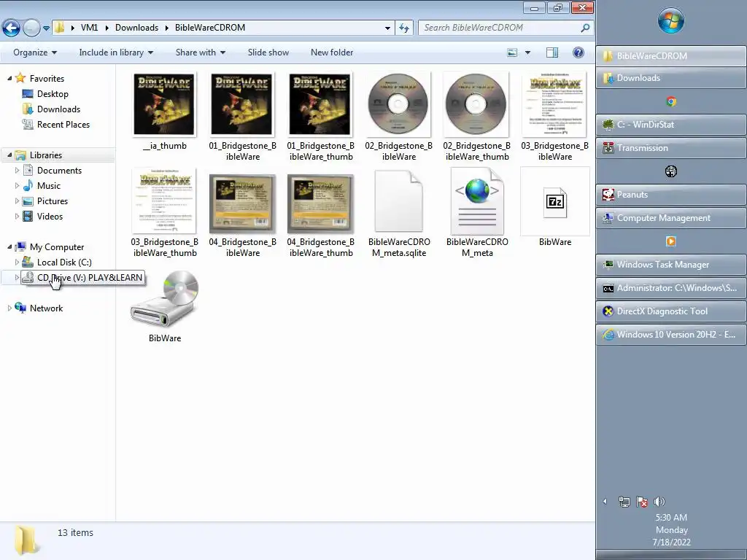Image resolution: width=747 pixels, height=560 pixels.
Task: Open Recent Places in Favorites
Action: pos(63,124)
